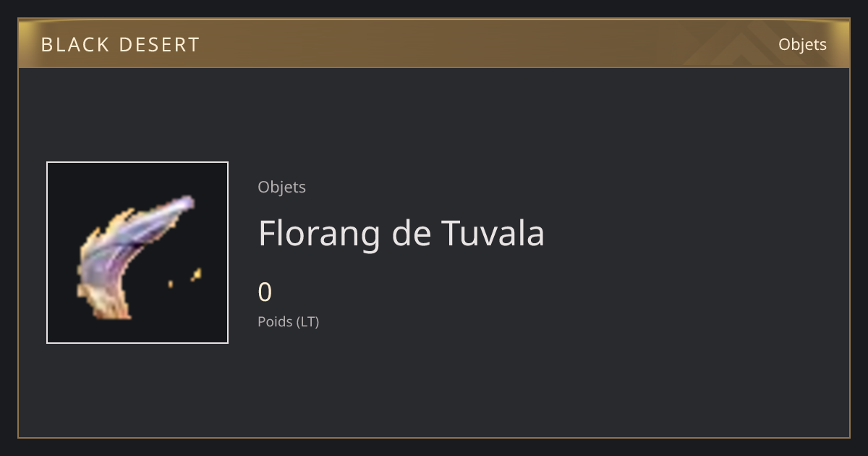Click the word Florang in the title

click(319, 235)
